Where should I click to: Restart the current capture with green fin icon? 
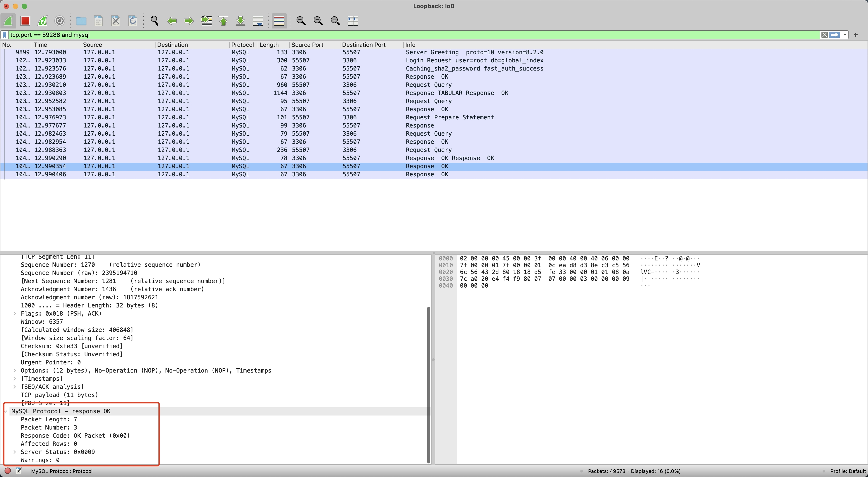click(42, 21)
